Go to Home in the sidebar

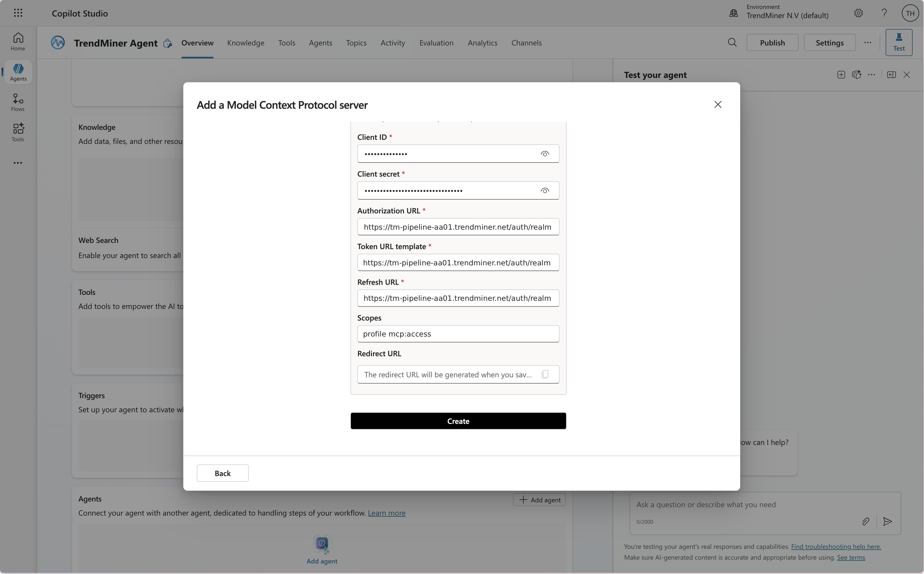(18, 42)
